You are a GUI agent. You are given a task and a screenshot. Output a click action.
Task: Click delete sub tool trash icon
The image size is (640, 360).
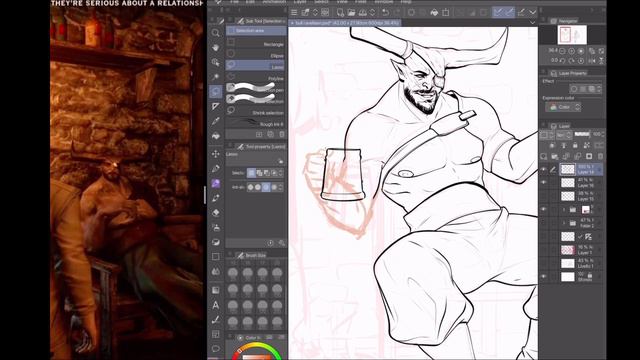click(x=282, y=134)
